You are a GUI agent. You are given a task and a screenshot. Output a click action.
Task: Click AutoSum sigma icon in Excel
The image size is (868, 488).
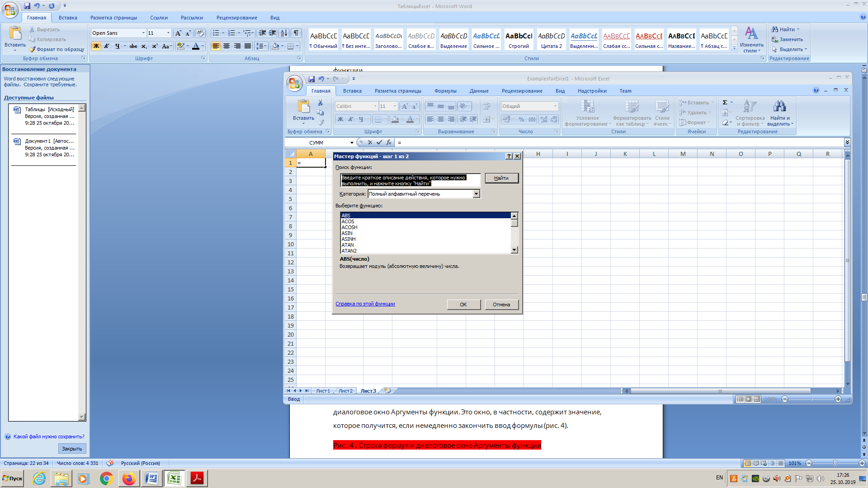[725, 103]
